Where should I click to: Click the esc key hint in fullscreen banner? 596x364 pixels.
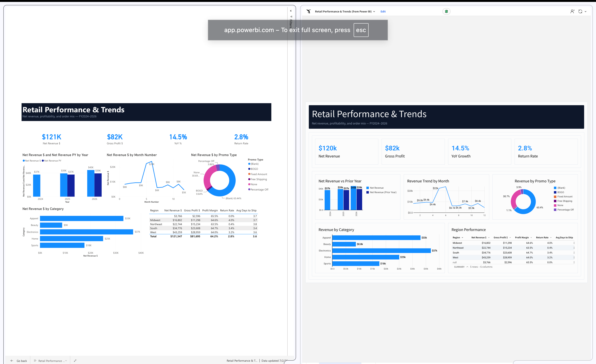(361, 30)
